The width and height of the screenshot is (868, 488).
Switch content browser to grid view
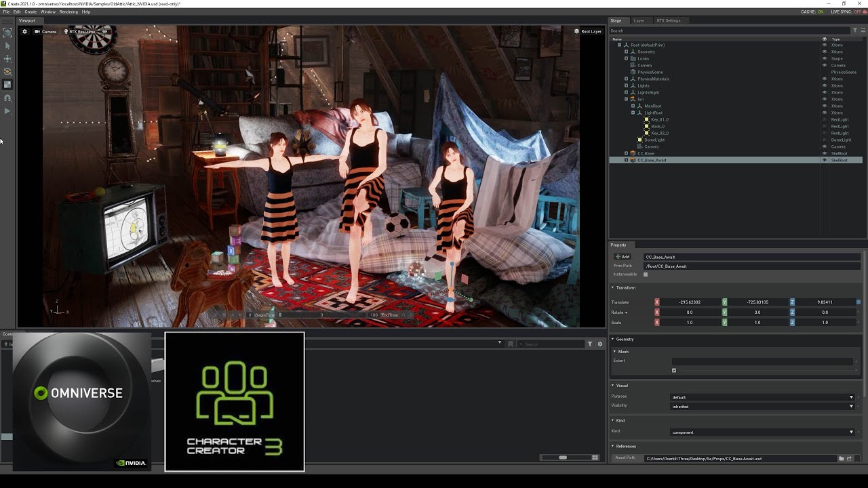pos(595,457)
